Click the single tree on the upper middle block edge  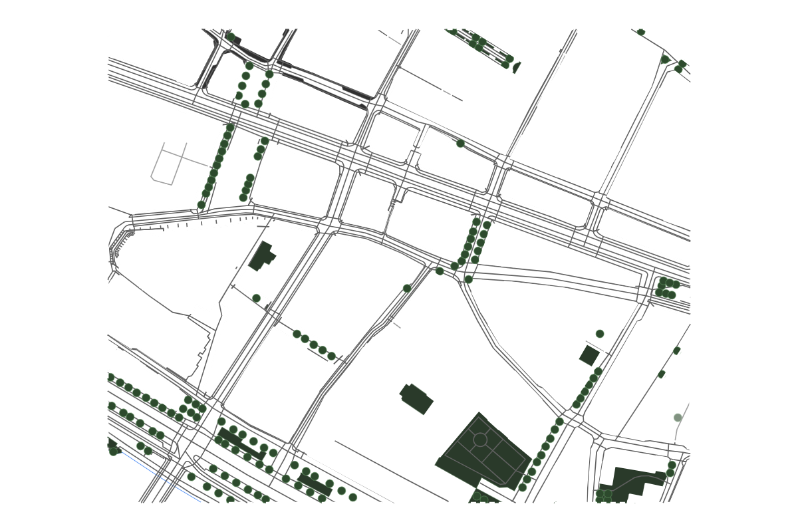tap(460, 144)
